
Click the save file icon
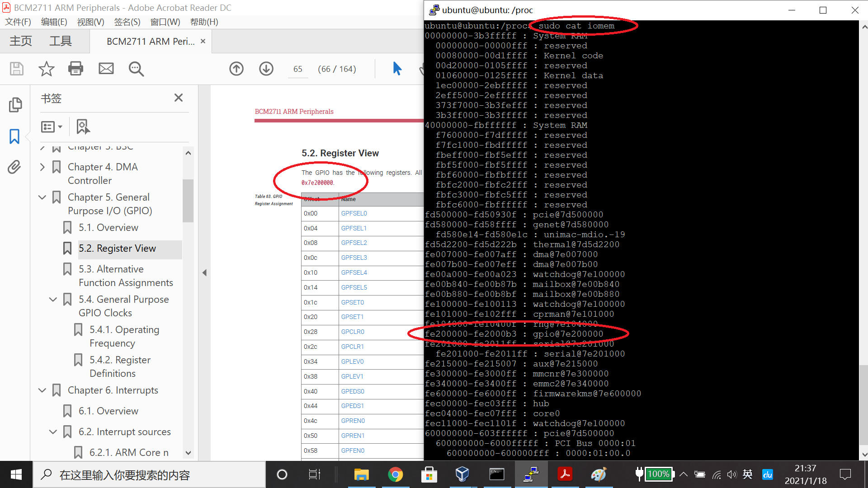(x=17, y=69)
